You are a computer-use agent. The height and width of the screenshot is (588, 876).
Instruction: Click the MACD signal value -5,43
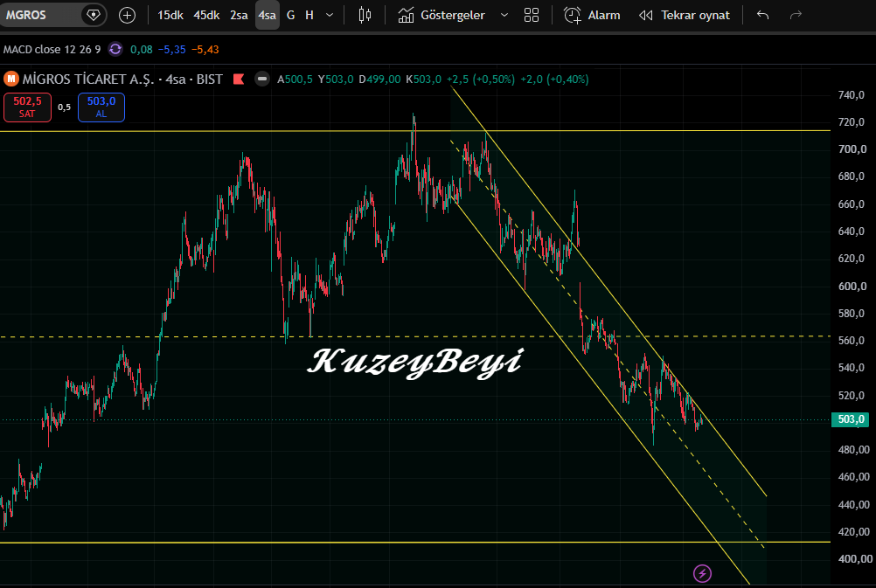tap(205, 50)
